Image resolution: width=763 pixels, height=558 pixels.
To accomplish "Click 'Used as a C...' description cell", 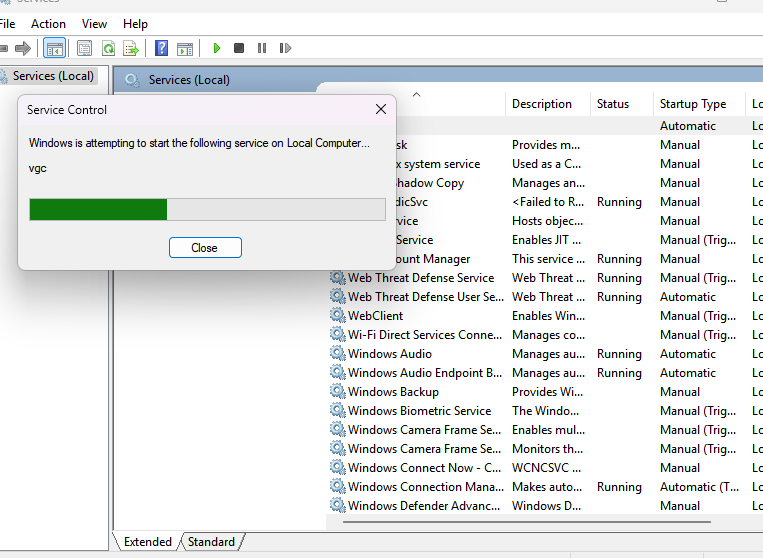I will (546, 164).
